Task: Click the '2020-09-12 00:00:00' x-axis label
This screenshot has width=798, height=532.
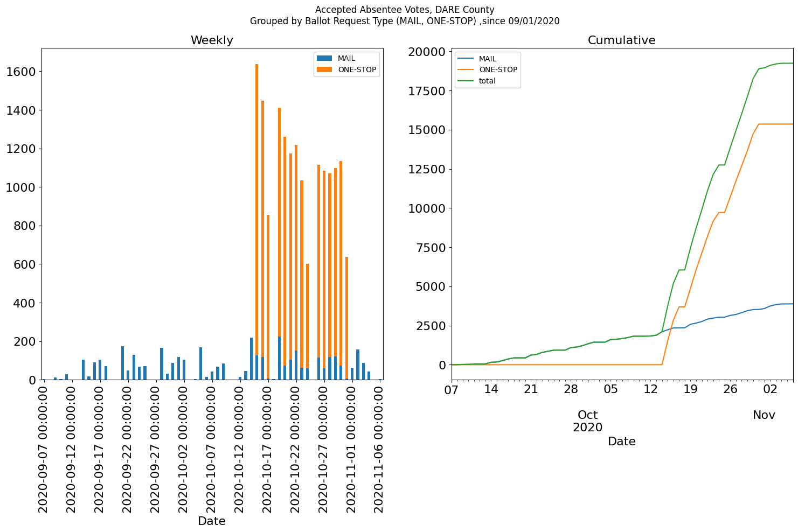Action: click(71, 448)
